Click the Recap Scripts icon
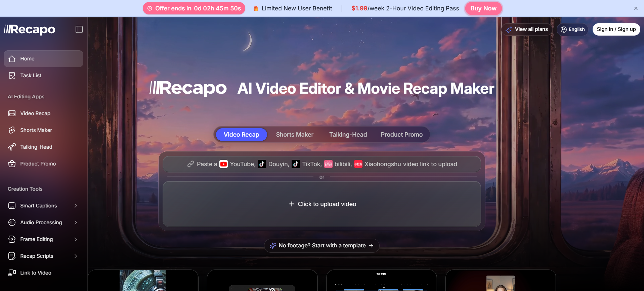 tap(12, 256)
